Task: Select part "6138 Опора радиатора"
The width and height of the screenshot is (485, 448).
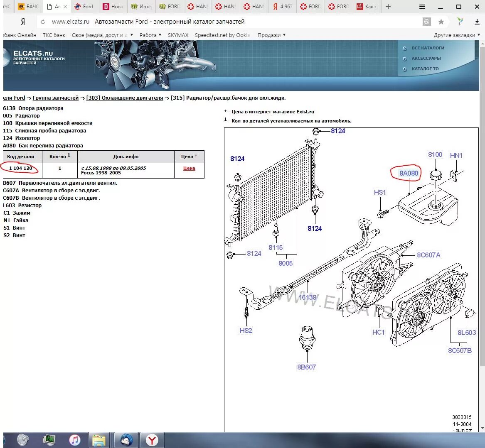Action: click(33, 108)
